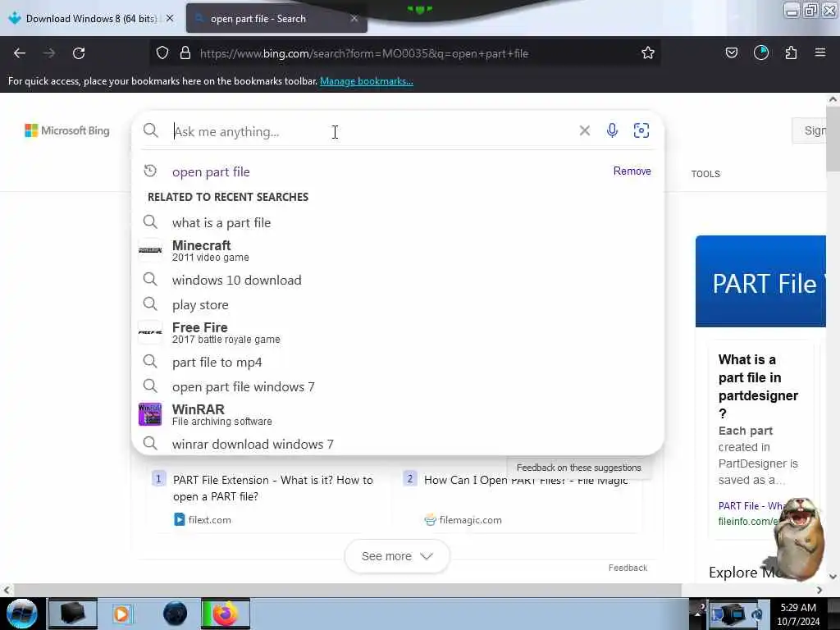
Task: Reload the page with the refresh icon
Action: coord(79,53)
